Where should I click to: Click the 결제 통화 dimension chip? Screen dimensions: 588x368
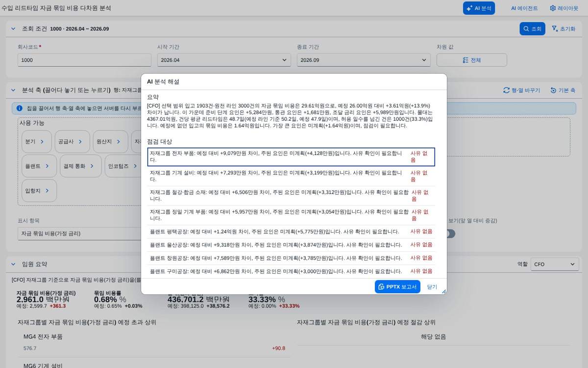81,166
